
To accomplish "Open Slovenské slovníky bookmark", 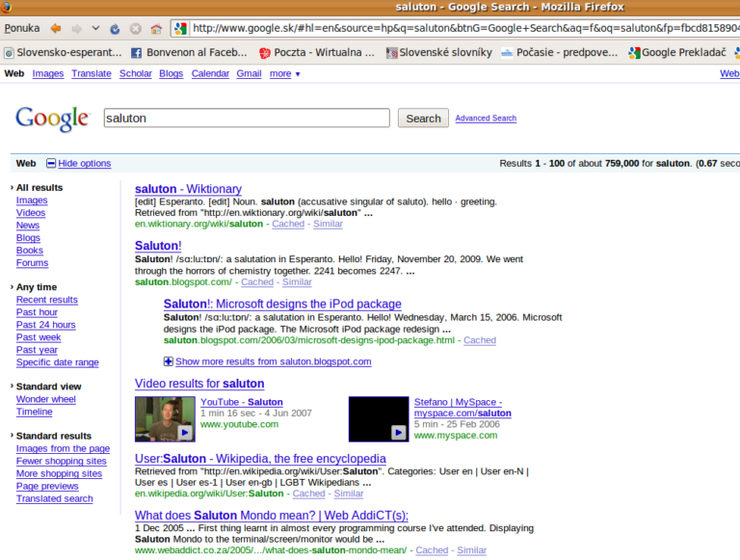I will pyautogui.click(x=439, y=52).
